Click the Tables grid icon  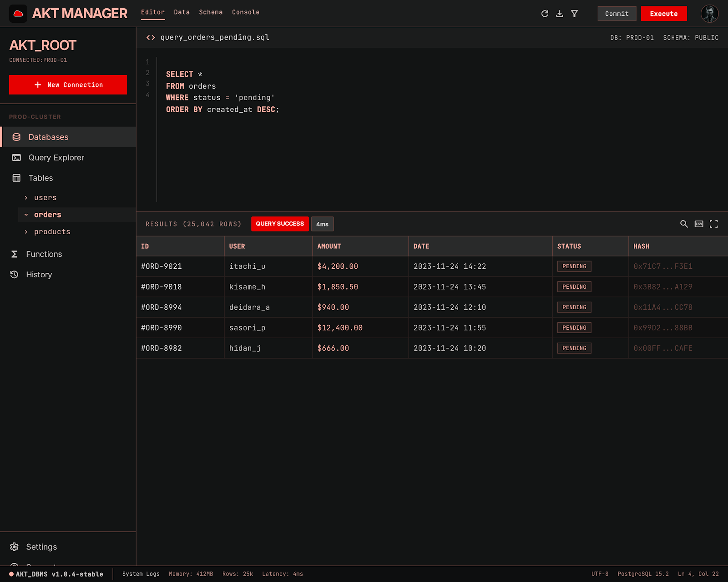click(x=16, y=178)
